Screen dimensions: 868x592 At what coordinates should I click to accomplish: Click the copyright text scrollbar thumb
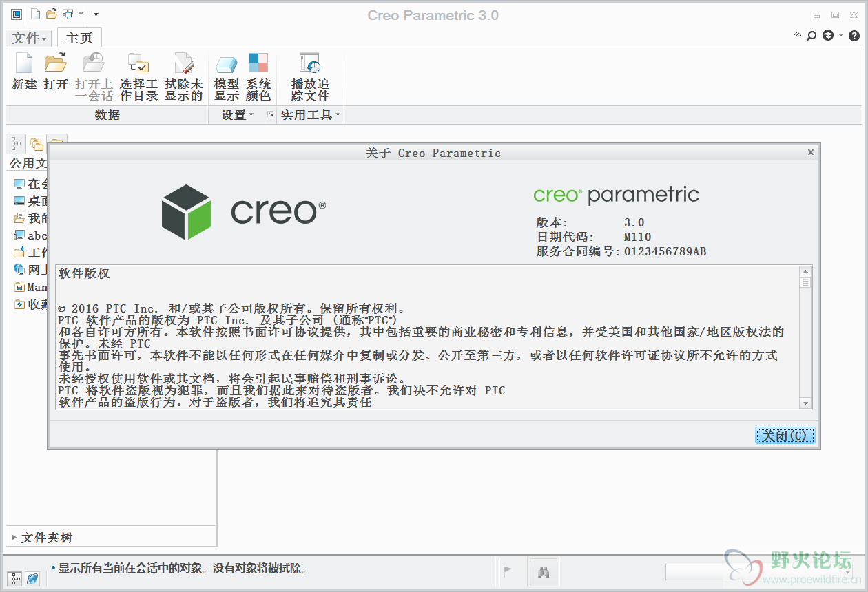pyautogui.click(x=805, y=283)
